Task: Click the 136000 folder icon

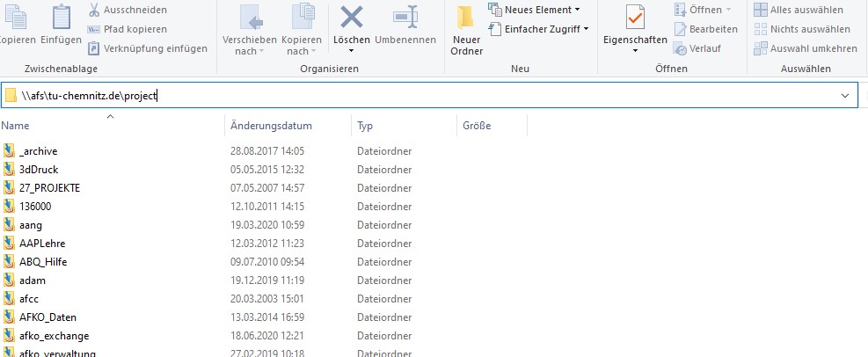Action: (9, 206)
